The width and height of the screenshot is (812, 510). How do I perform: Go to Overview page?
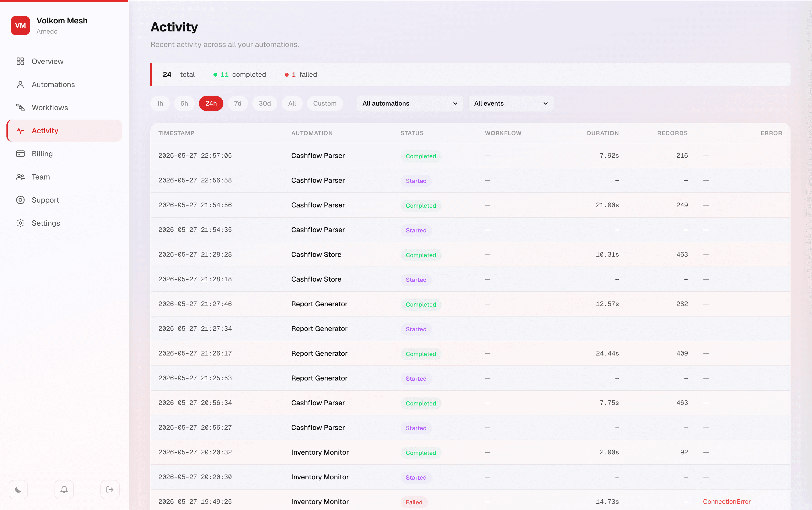click(64, 61)
